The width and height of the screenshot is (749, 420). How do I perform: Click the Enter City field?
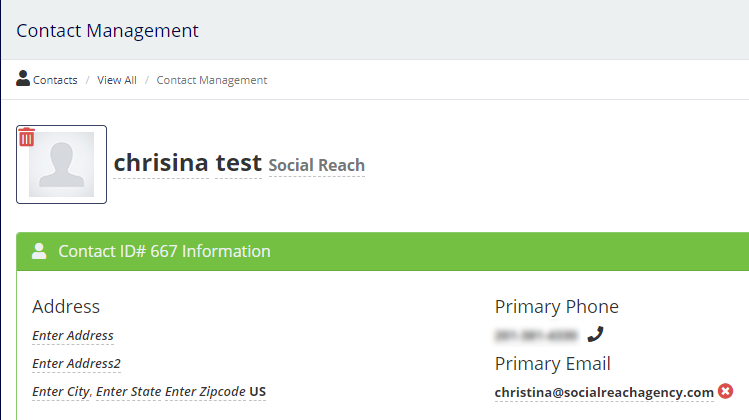click(62, 392)
